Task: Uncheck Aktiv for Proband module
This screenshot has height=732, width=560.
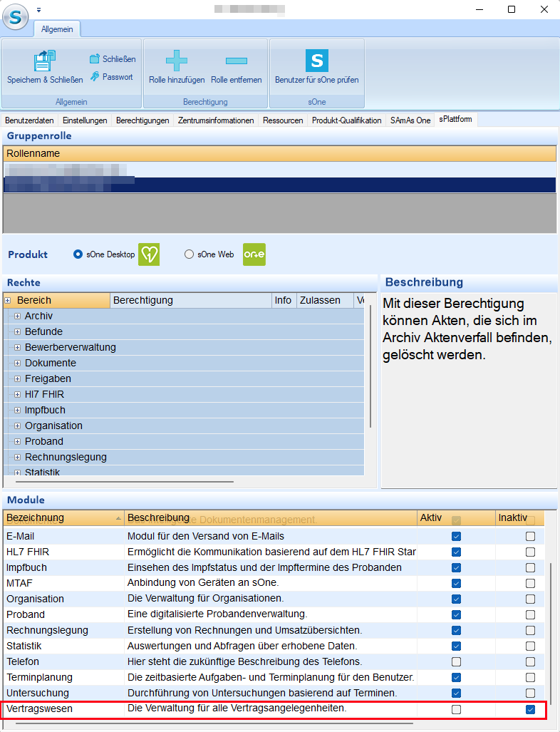Action: click(x=457, y=615)
